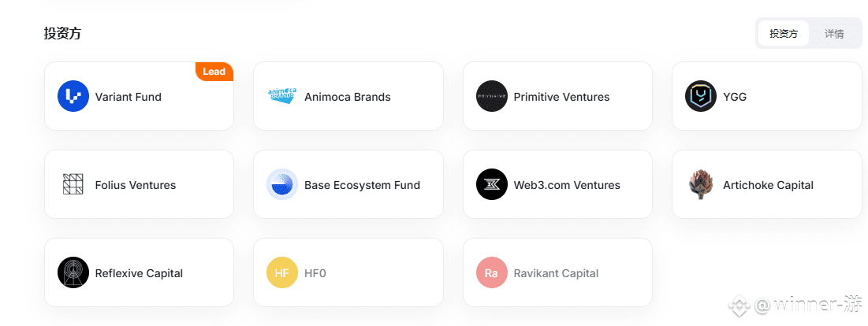Image resolution: width=868 pixels, height=326 pixels.
Task: Open the Variant Fund investor name link
Action: coord(129,97)
